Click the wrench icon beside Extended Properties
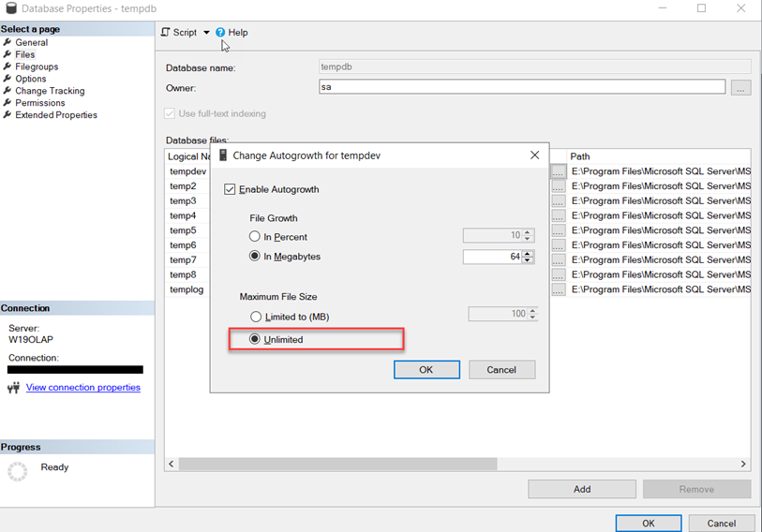 click(x=7, y=114)
